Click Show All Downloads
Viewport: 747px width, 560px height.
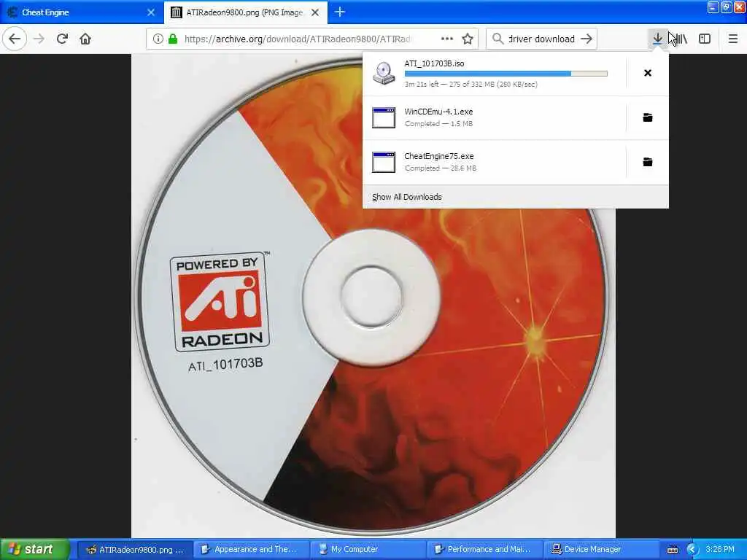coord(407,197)
